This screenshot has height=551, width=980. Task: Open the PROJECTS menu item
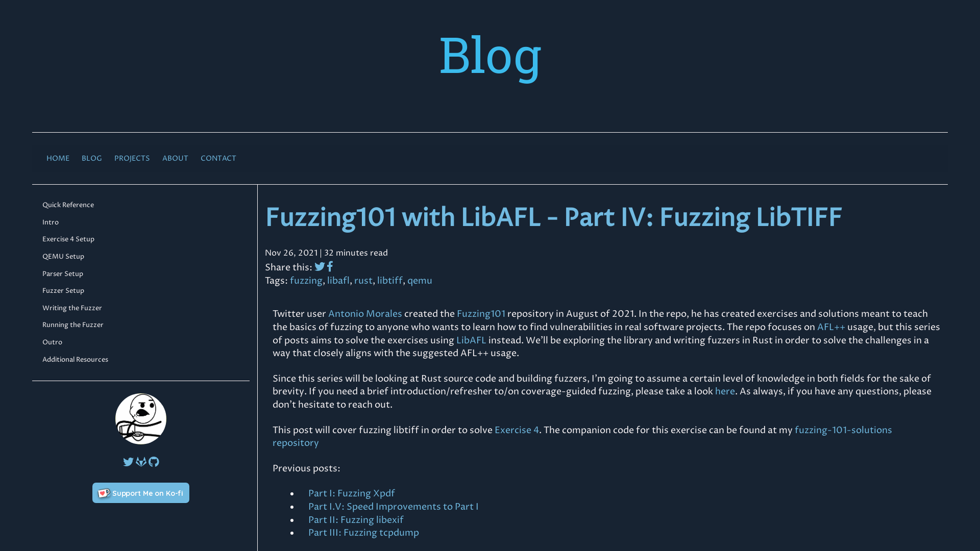click(x=132, y=158)
